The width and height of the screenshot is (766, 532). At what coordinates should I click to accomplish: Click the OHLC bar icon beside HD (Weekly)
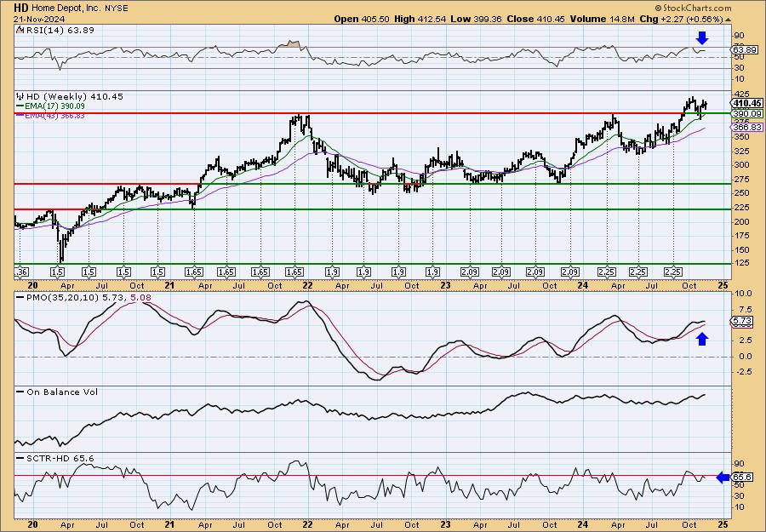20,96
